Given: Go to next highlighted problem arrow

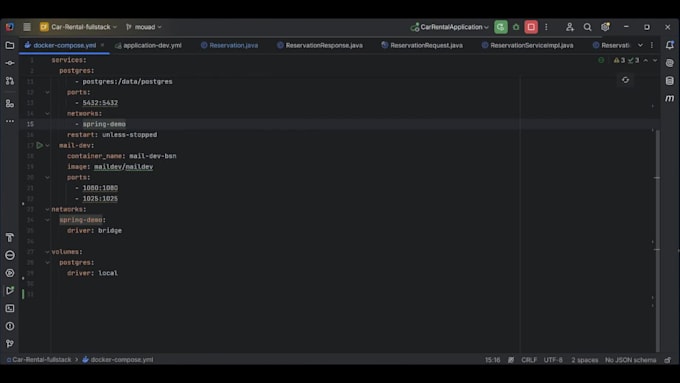Looking at the screenshot, I should 655,60.
